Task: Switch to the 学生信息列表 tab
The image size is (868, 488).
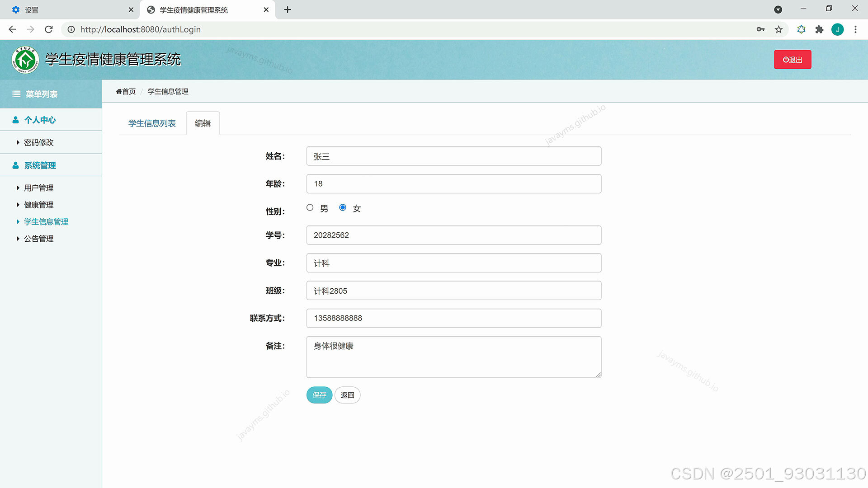Action: pos(152,123)
